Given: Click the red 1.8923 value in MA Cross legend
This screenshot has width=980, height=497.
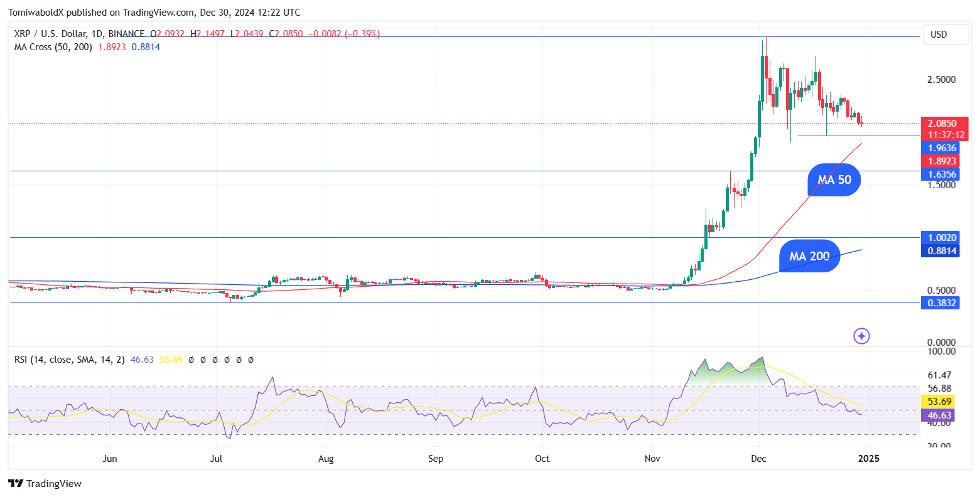Looking at the screenshot, I should [112, 47].
